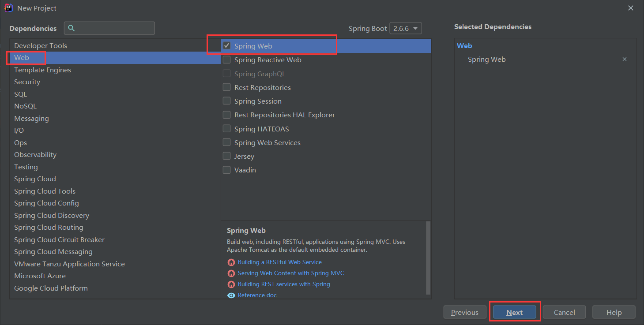Viewport: 644px width, 325px height.
Task: Focus the dependencies search field
Action: click(109, 28)
